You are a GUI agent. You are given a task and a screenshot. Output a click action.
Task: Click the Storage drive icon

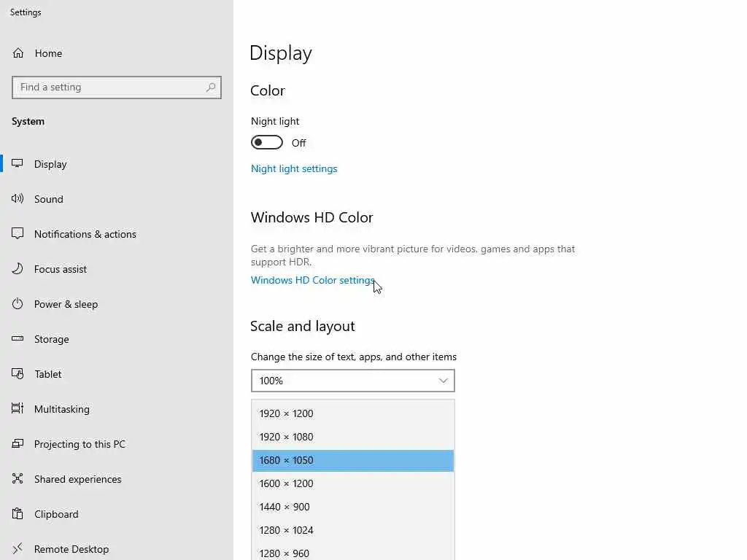coord(18,338)
